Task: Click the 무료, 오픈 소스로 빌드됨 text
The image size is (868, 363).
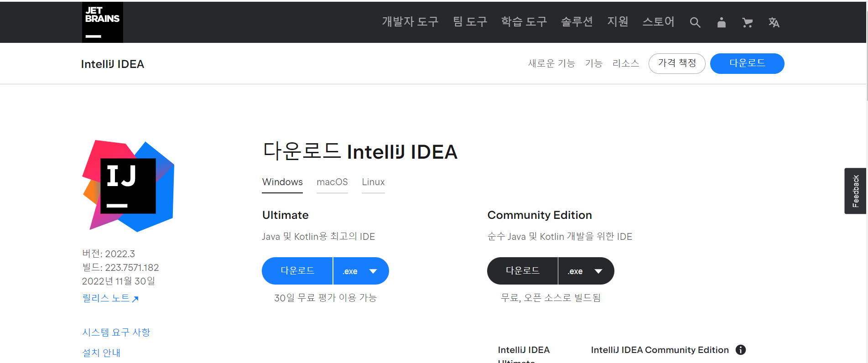Action: coord(551,298)
